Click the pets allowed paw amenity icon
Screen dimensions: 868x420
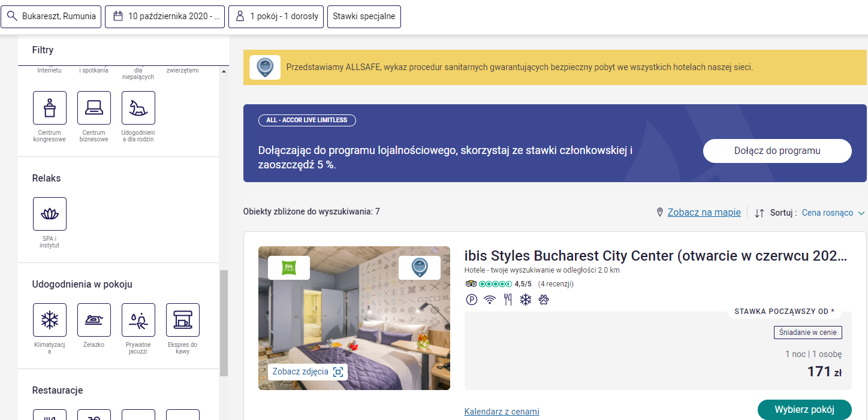[544, 300]
